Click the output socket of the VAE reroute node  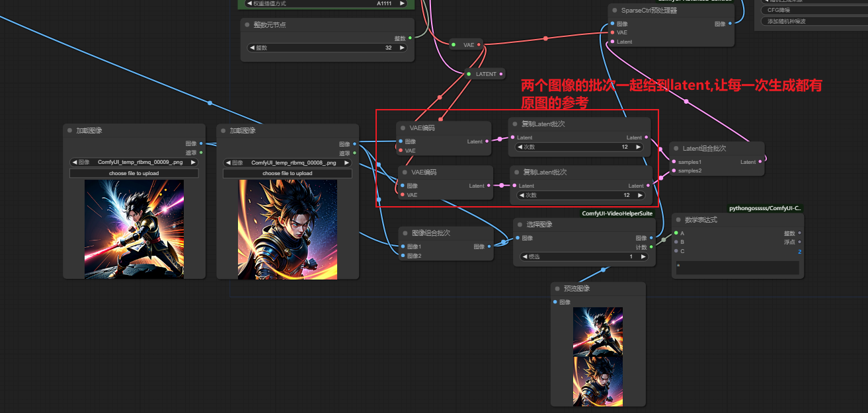pyautogui.click(x=479, y=45)
